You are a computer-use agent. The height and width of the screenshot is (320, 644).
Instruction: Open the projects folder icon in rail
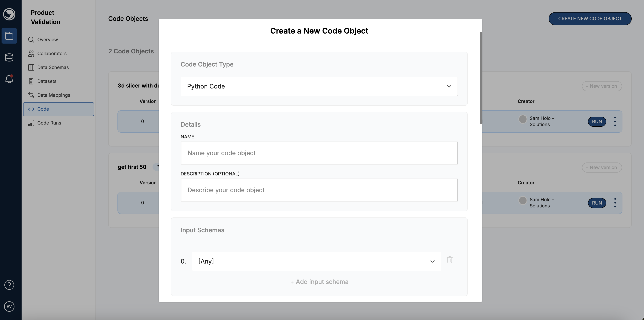pos(9,36)
